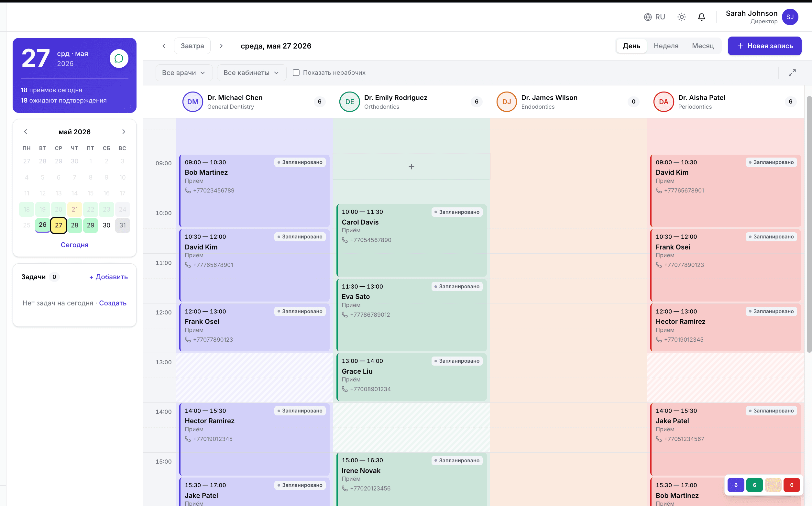
Task: Switch to the День view tab
Action: pyautogui.click(x=631, y=46)
